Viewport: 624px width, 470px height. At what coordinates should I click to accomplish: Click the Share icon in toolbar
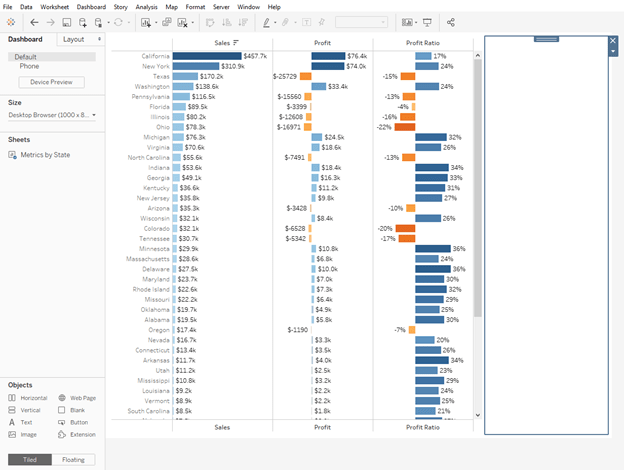(451, 22)
